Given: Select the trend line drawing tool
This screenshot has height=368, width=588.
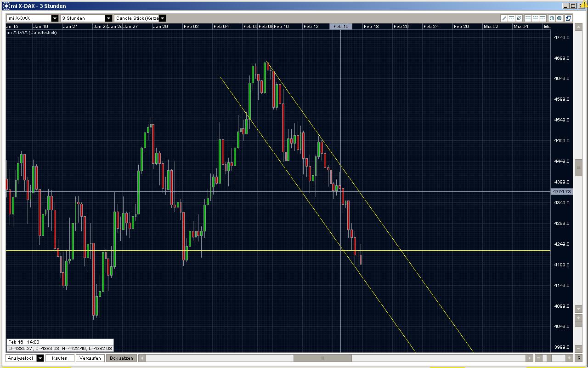Looking at the screenshot, I should 504,18.
